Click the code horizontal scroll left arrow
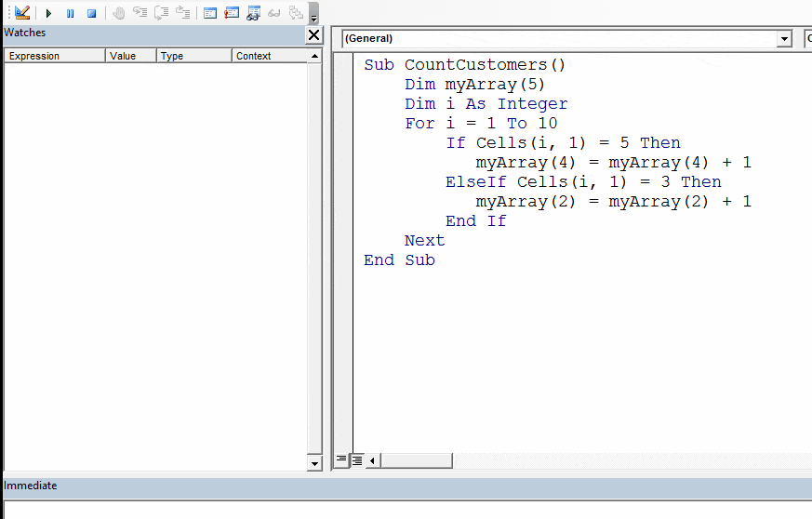 (x=372, y=460)
